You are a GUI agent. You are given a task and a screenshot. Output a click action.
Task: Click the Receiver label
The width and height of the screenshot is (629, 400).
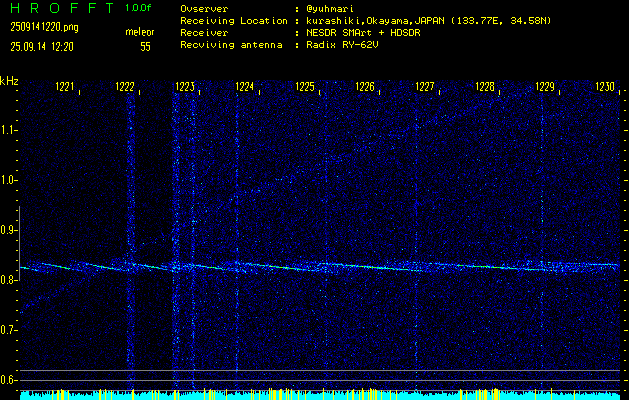pos(204,33)
